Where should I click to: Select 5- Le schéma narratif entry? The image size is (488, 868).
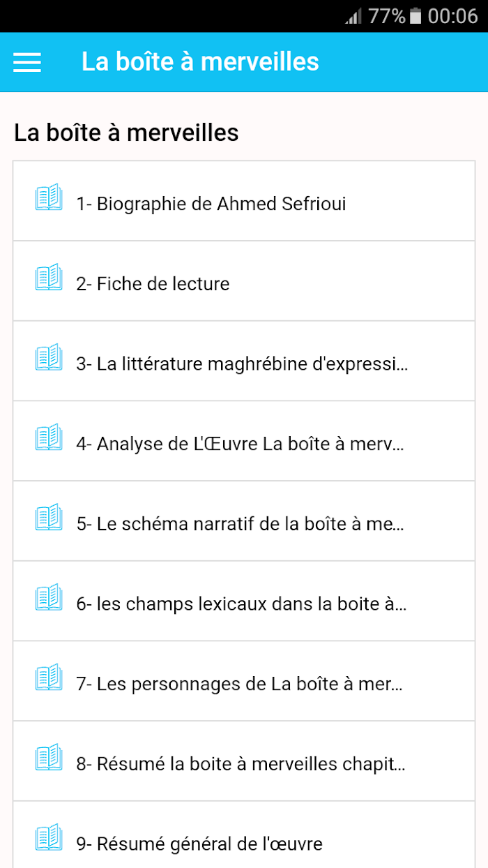tap(244, 521)
